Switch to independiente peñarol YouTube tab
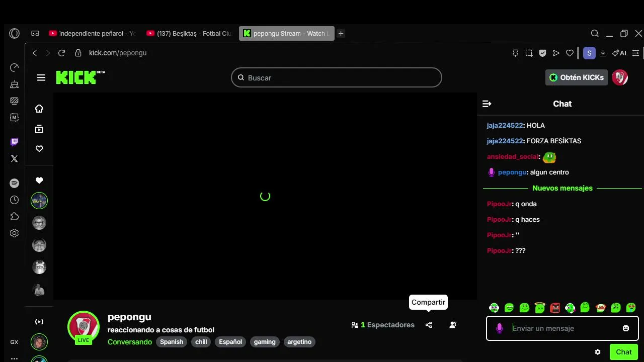Image resolution: width=644 pixels, height=362 pixels. pyautogui.click(x=92, y=34)
